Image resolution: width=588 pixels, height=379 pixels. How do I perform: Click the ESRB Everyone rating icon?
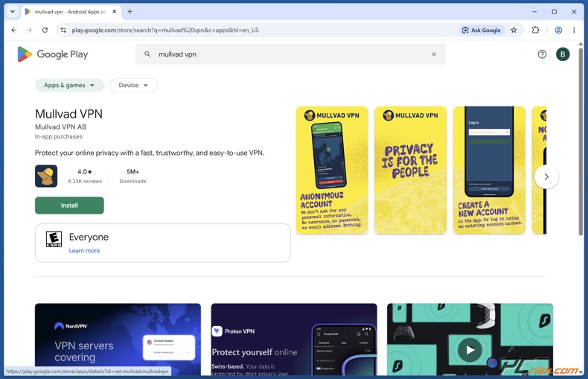pyautogui.click(x=54, y=239)
